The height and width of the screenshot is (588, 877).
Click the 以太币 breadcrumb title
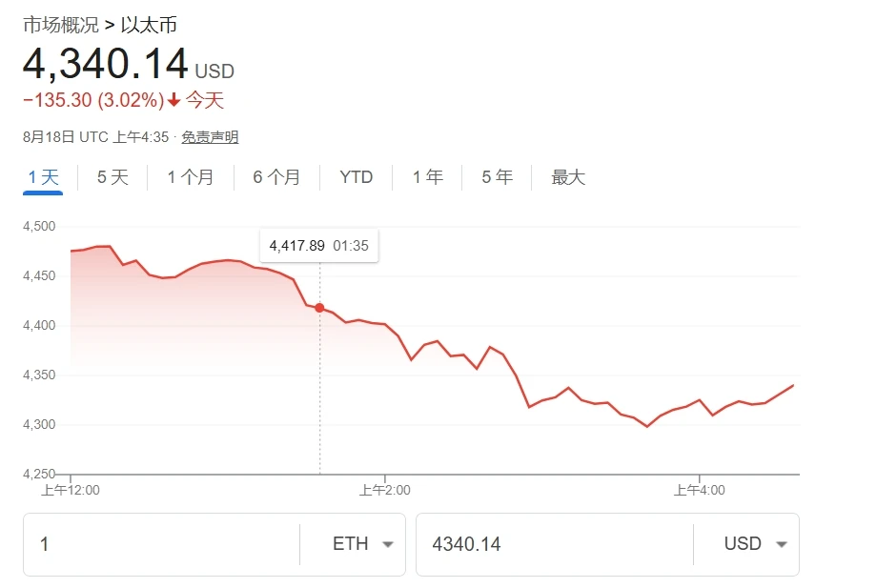pyautogui.click(x=149, y=25)
